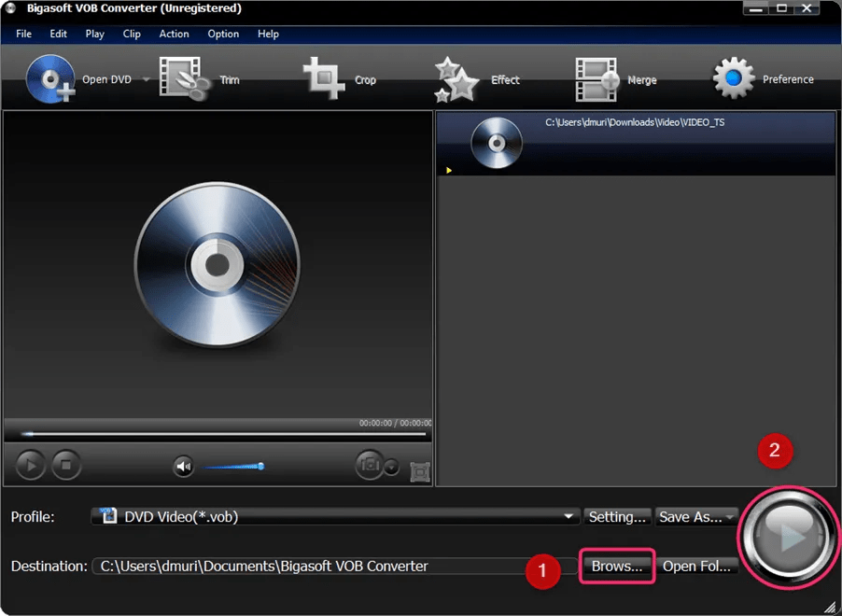Image resolution: width=842 pixels, height=616 pixels.
Task: Start conversion with the big play button
Action: 789,539
